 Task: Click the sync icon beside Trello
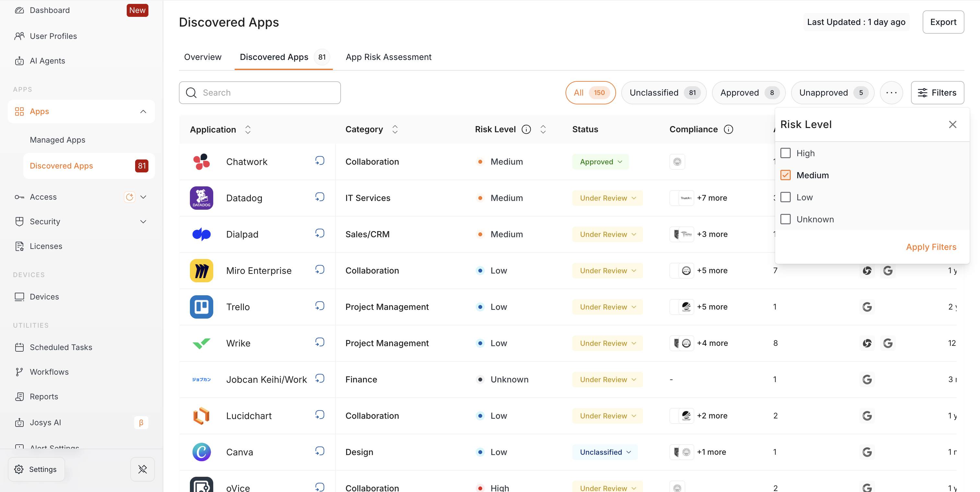coord(320,306)
